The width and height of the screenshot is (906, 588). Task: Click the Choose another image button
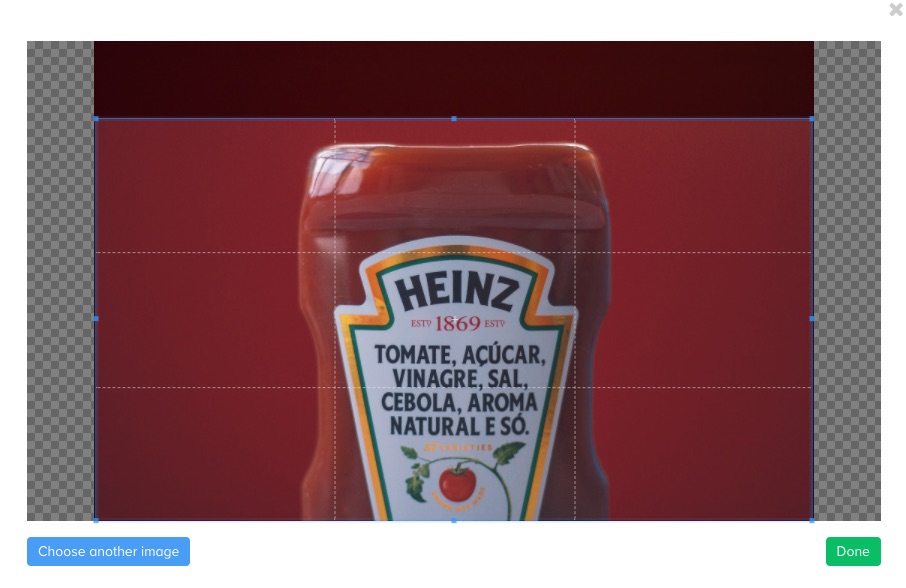108,552
